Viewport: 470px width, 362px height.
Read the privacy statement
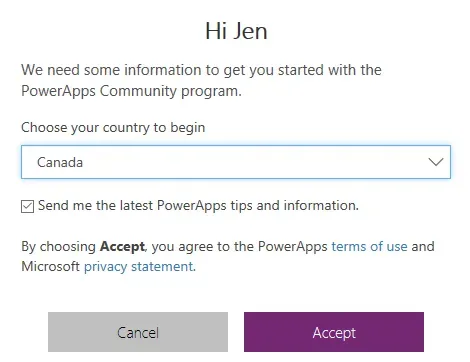tap(139, 267)
